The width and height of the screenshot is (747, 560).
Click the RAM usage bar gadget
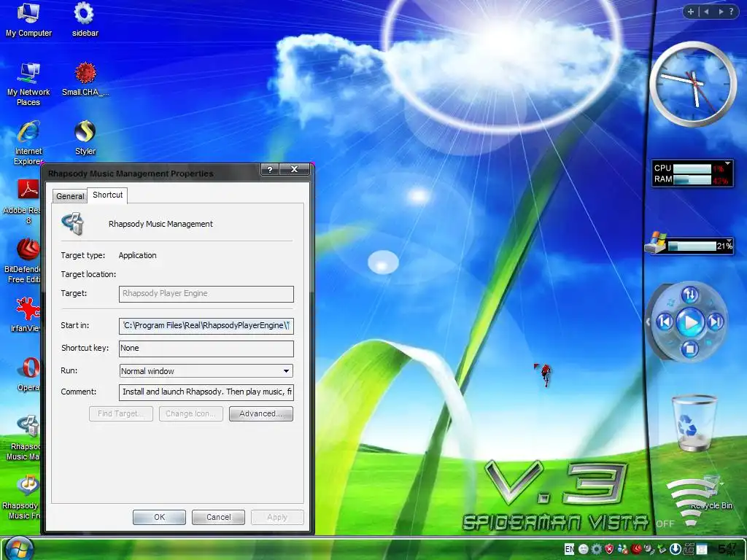click(x=692, y=180)
